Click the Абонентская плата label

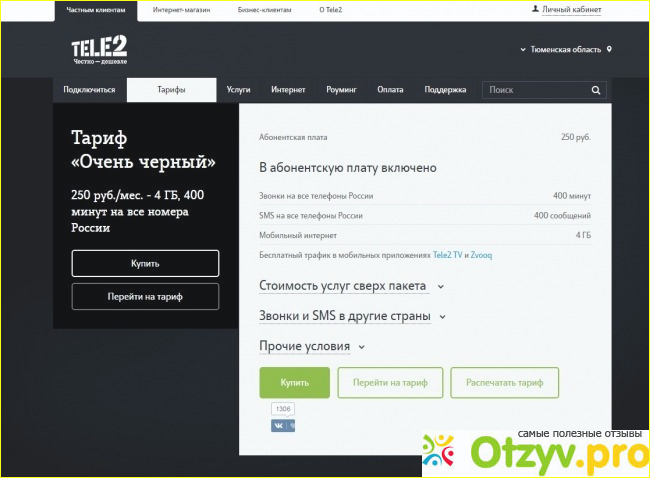[x=293, y=137]
